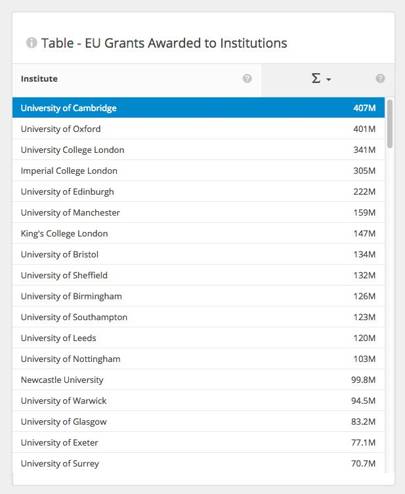Viewport: 405px width, 494px height.
Task: Click the sigma aggregation symbol
Action: pyautogui.click(x=316, y=78)
